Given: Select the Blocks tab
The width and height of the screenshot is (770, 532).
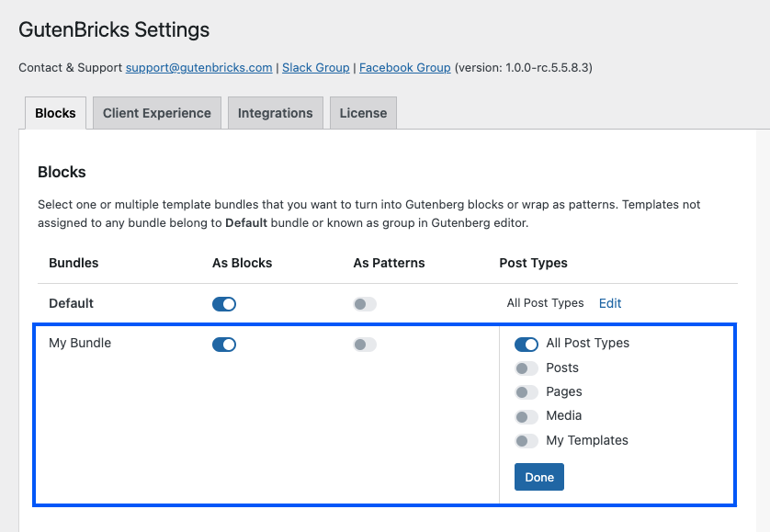Looking at the screenshot, I should click(x=55, y=113).
